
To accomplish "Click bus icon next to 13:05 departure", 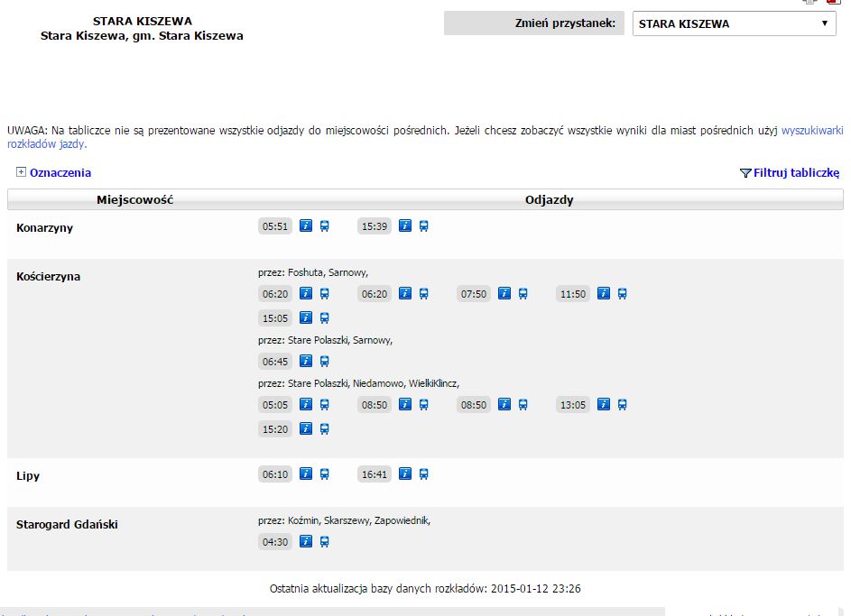I will 622,405.
